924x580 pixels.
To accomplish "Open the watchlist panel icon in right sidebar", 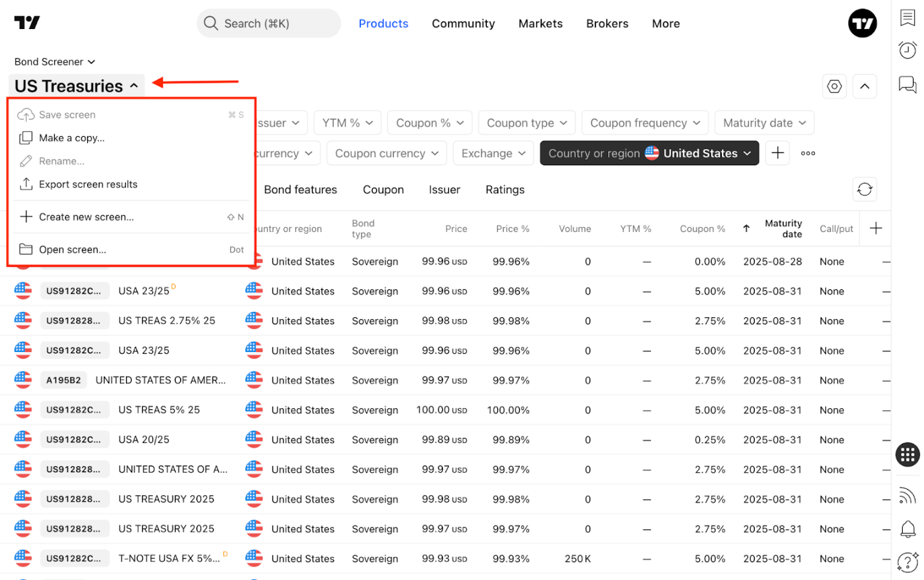I will point(907,17).
